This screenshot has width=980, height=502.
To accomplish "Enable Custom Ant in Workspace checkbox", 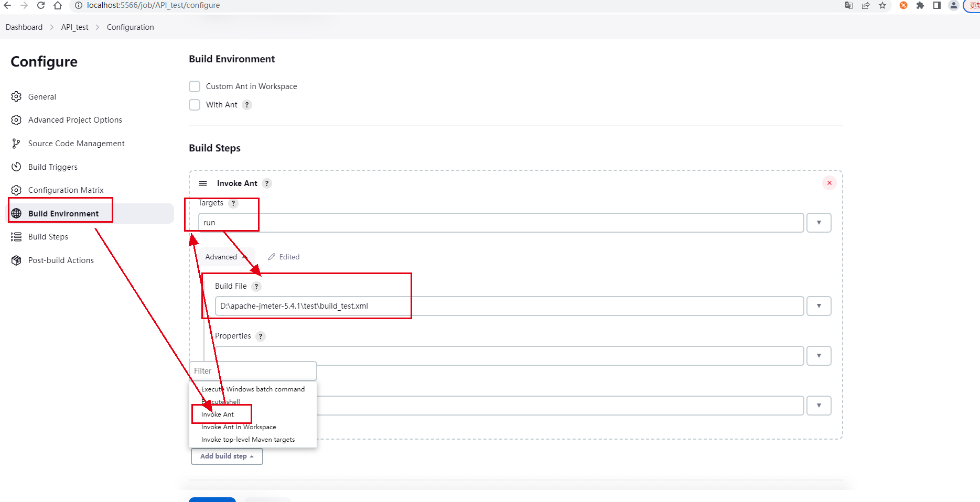I will [x=195, y=86].
